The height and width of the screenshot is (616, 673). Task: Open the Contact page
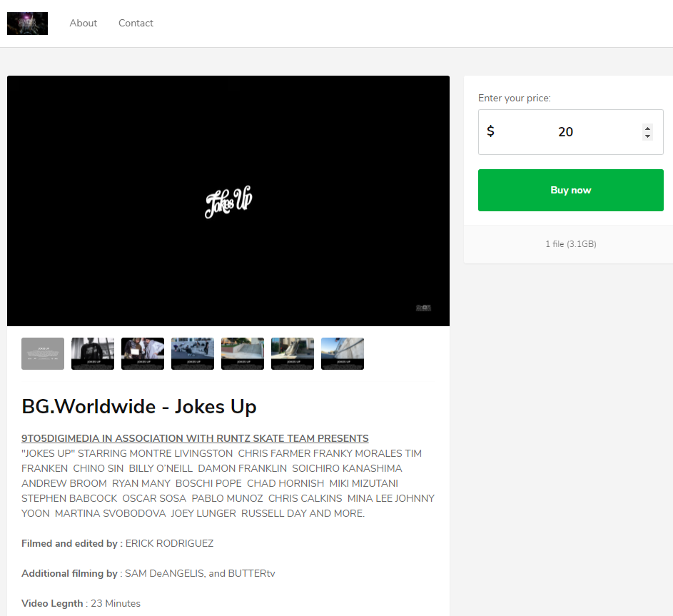[136, 24]
